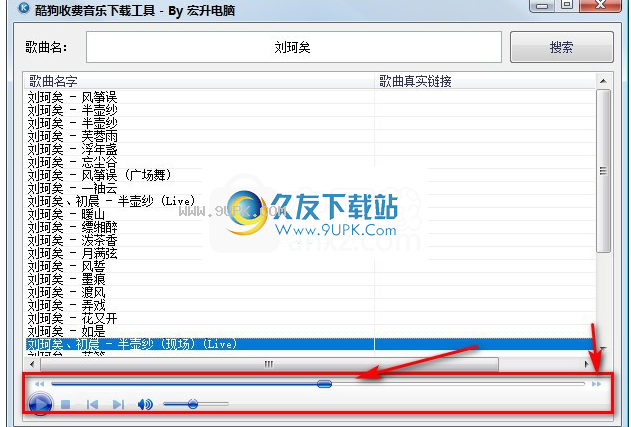Click the seek bar position thumb
The height and width of the screenshot is (427, 631).
coord(324,384)
